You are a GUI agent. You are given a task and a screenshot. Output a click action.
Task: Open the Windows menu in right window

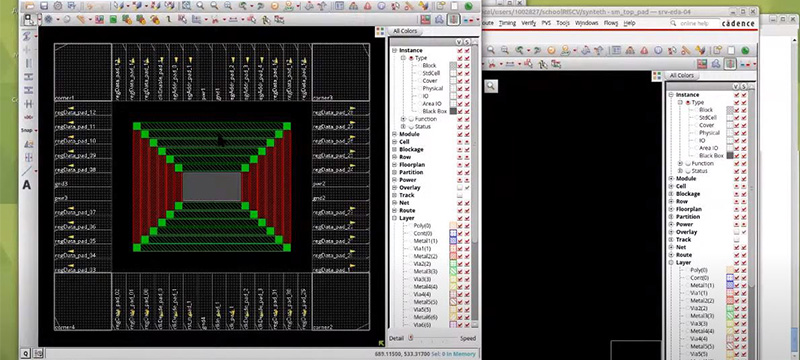587,23
